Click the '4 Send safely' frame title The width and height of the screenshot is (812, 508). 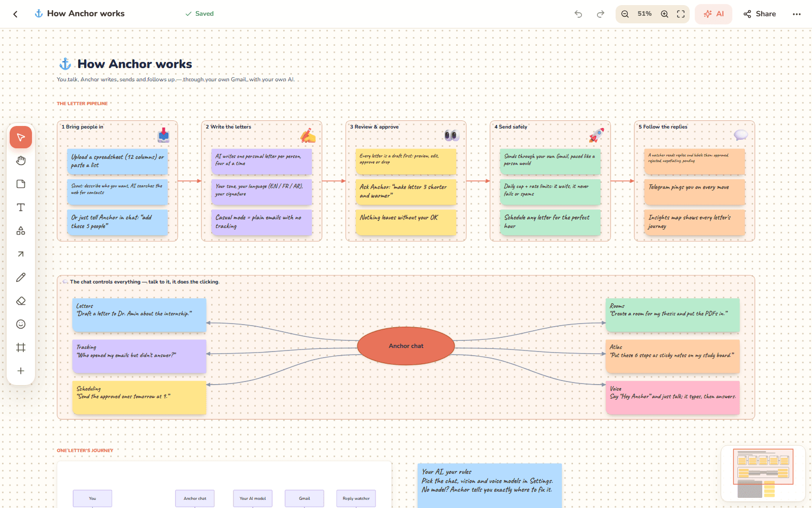[x=511, y=127]
